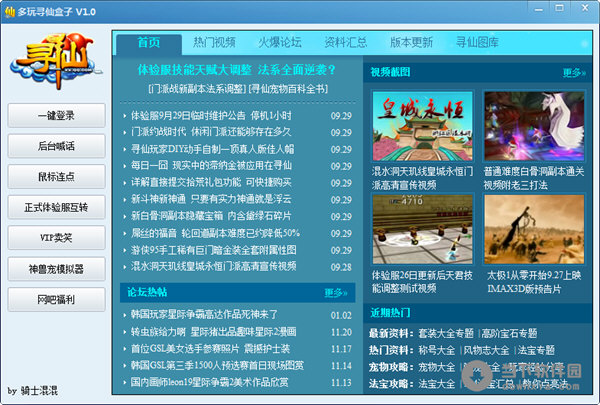
Task: Minimize the 多玩寻仙盒子 window
Action: coord(539,8)
